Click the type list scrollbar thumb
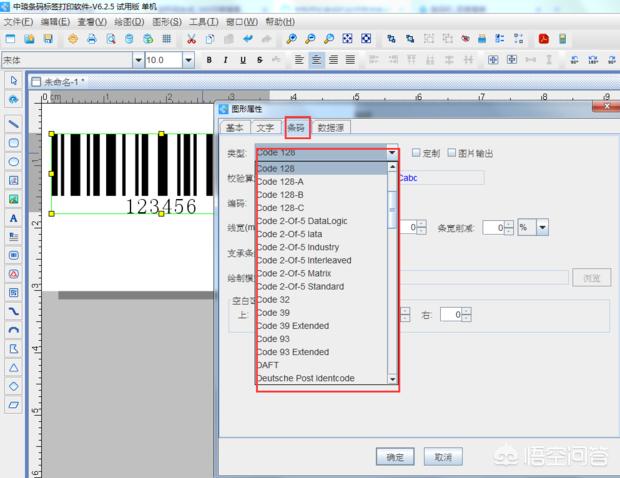This screenshot has height=478, width=620. [392, 210]
